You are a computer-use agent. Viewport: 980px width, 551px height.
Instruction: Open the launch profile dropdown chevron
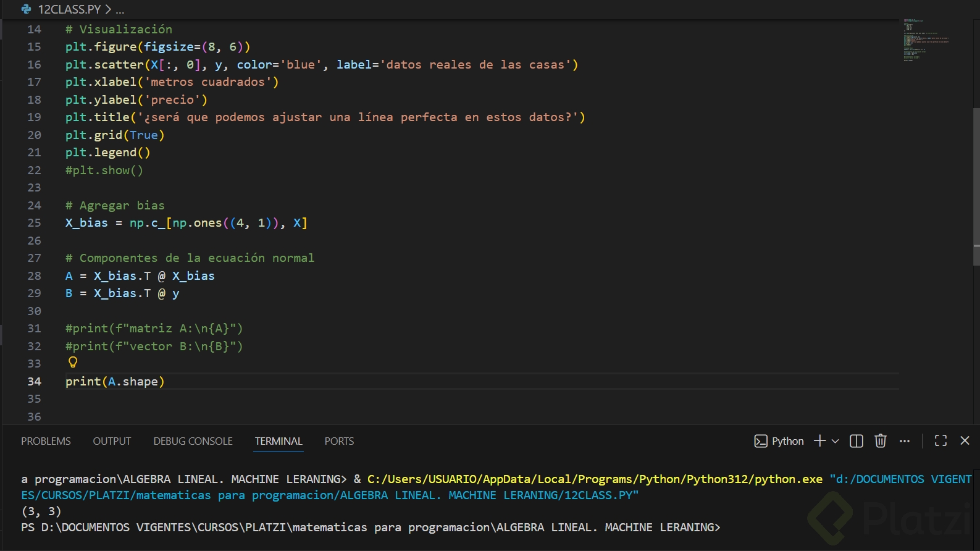point(835,441)
